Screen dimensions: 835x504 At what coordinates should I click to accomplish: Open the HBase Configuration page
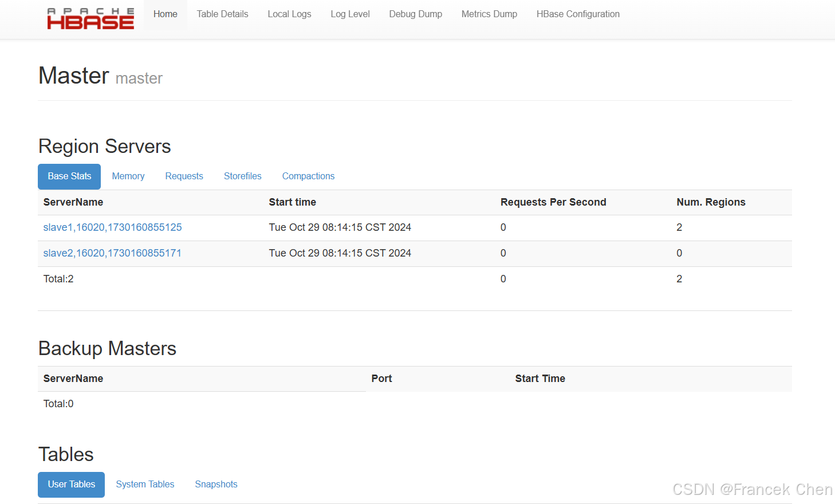[x=578, y=14]
